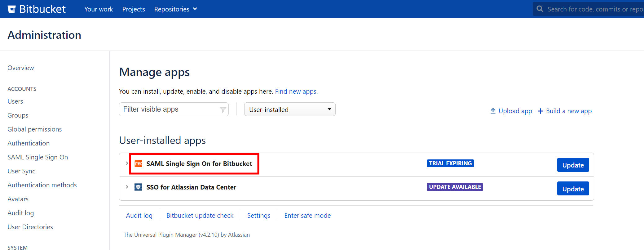Viewport: 644px width, 250px height.
Task: Click the Upload app arrow icon
Action: click(493, 111)
